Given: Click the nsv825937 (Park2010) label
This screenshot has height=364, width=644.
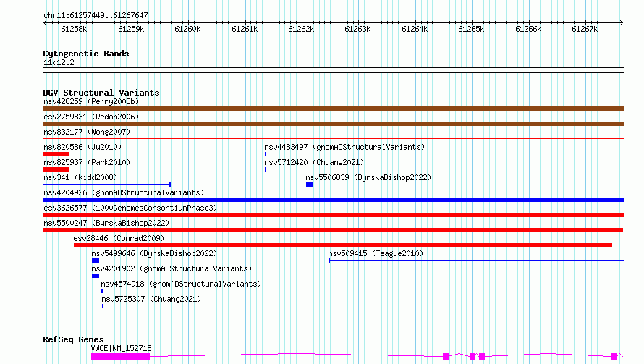Looking at the screenshot, I should (x=87, y=162).
